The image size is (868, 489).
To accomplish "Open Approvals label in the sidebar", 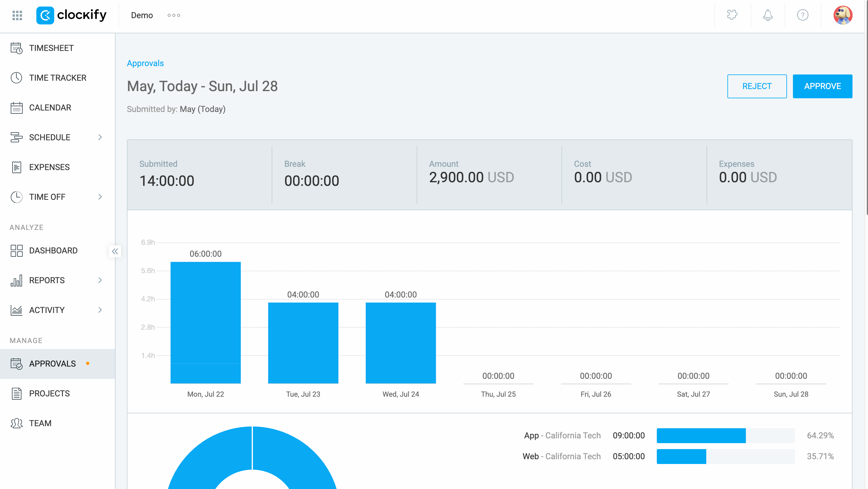I will (52, 364).
